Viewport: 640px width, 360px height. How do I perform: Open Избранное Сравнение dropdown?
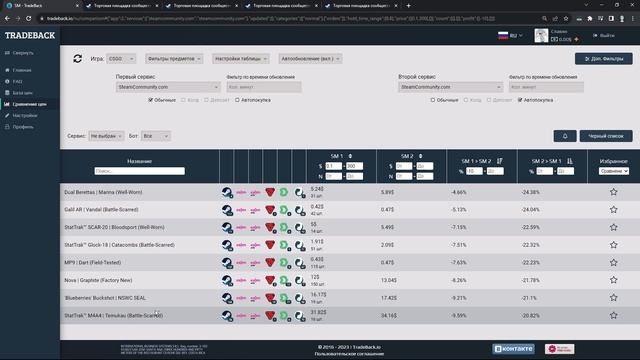click(x=614, y=171)
